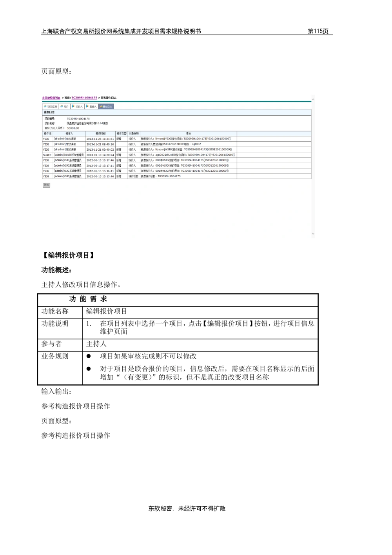Click the 操作人 column header
Viewport: 392px width, 555px height.
click(x=69, y=134)
